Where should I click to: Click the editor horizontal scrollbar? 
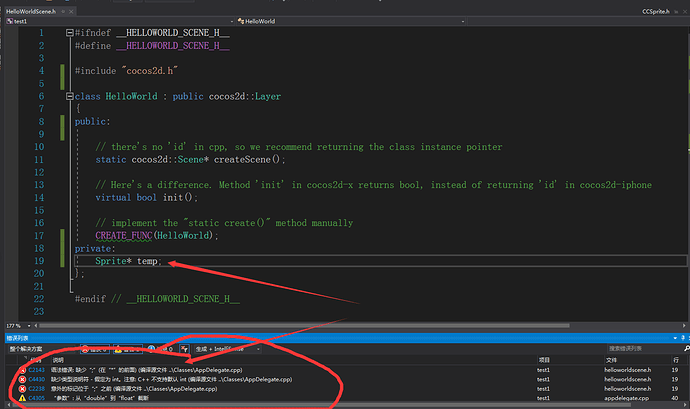click(304, 326)
